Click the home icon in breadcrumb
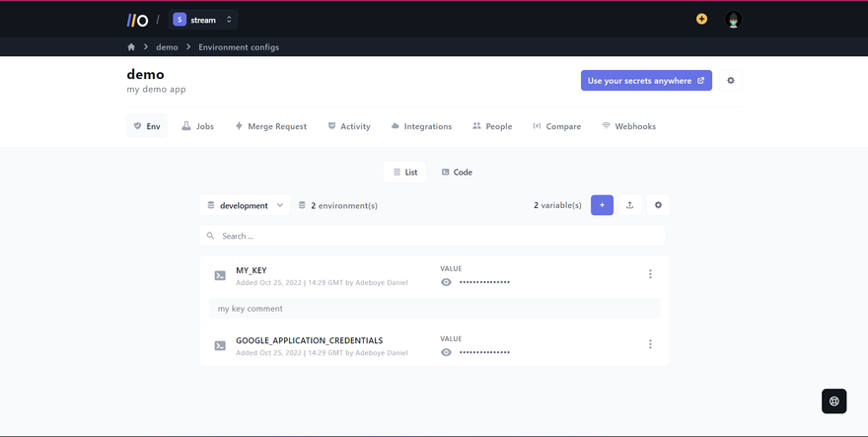The width and height of the screenshot is (868, 437). 131,47
